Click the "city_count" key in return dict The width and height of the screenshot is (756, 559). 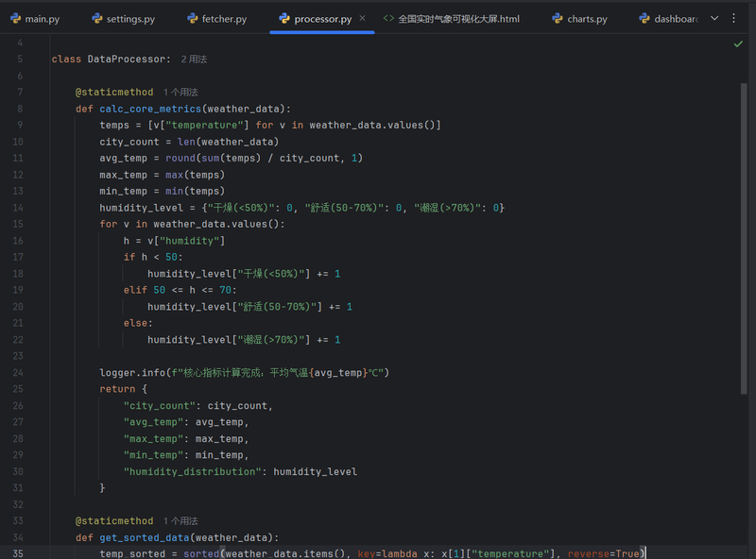(x=159, y=406)
